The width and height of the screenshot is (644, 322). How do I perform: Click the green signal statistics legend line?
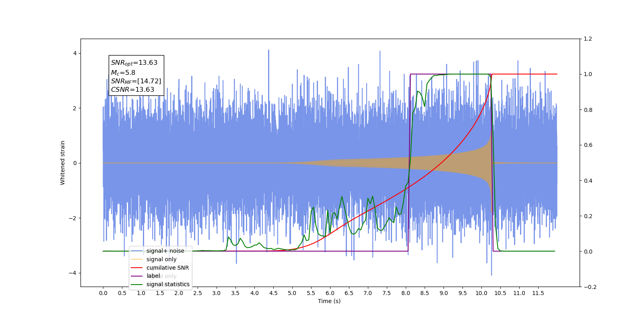click(x=137, y=285)
